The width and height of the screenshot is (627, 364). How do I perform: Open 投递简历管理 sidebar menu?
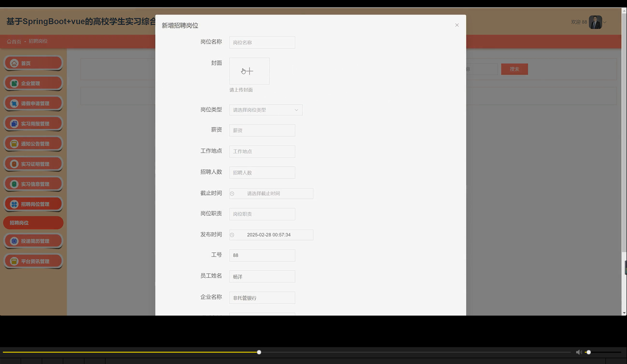pos(33,241)
